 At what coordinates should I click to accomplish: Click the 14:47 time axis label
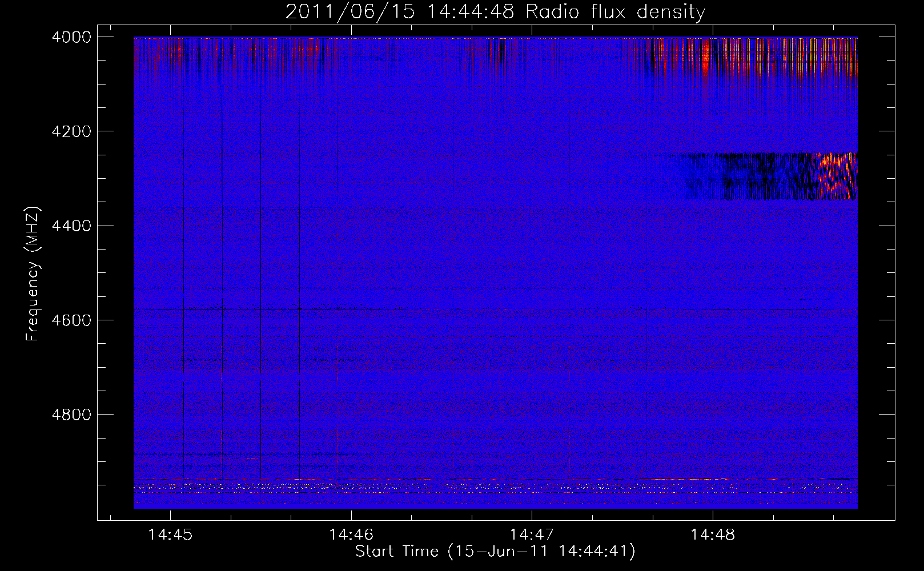pos(532,535)
